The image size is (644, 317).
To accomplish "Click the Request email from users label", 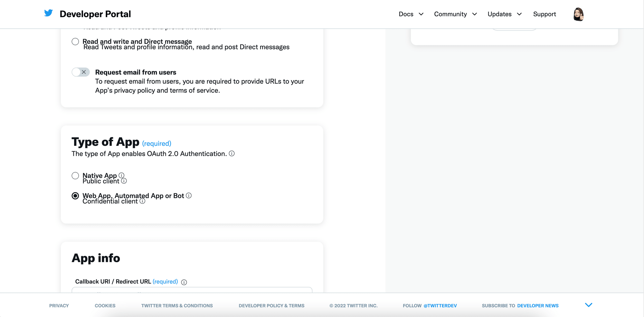I will pyautogui.click(x=136, y=72).
